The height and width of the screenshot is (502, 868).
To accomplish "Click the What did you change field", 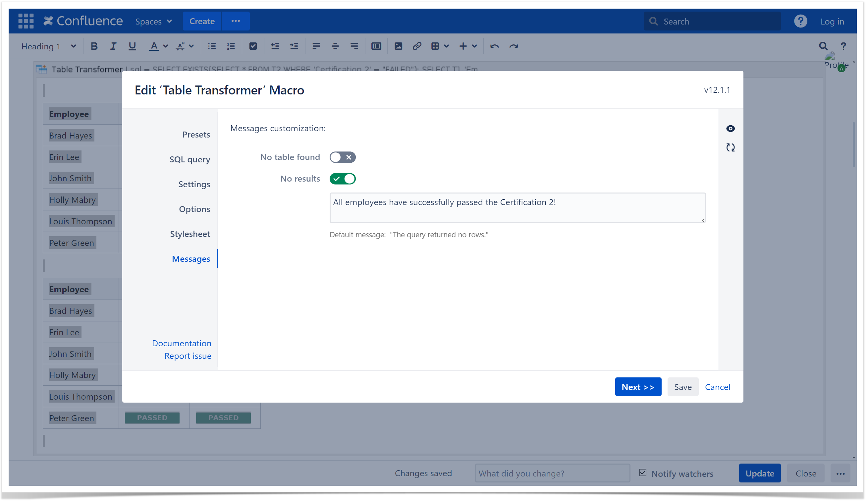I will [x=552, y=473].
